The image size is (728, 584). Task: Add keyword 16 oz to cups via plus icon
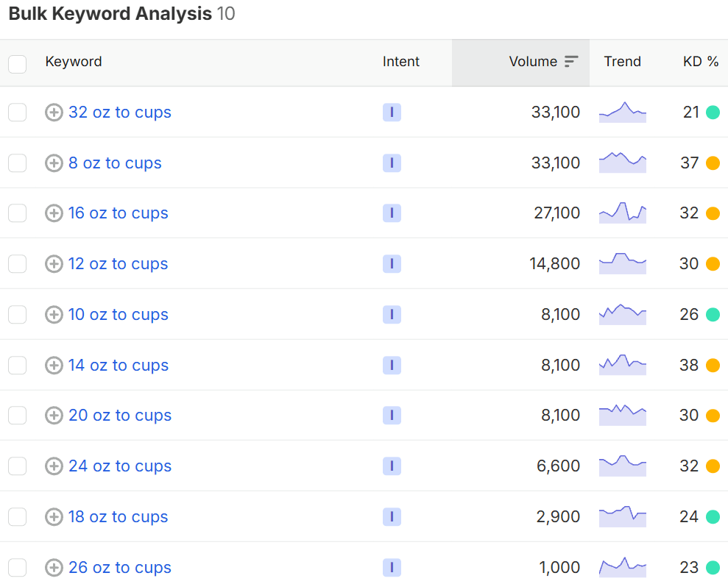(x=54, y=213)
